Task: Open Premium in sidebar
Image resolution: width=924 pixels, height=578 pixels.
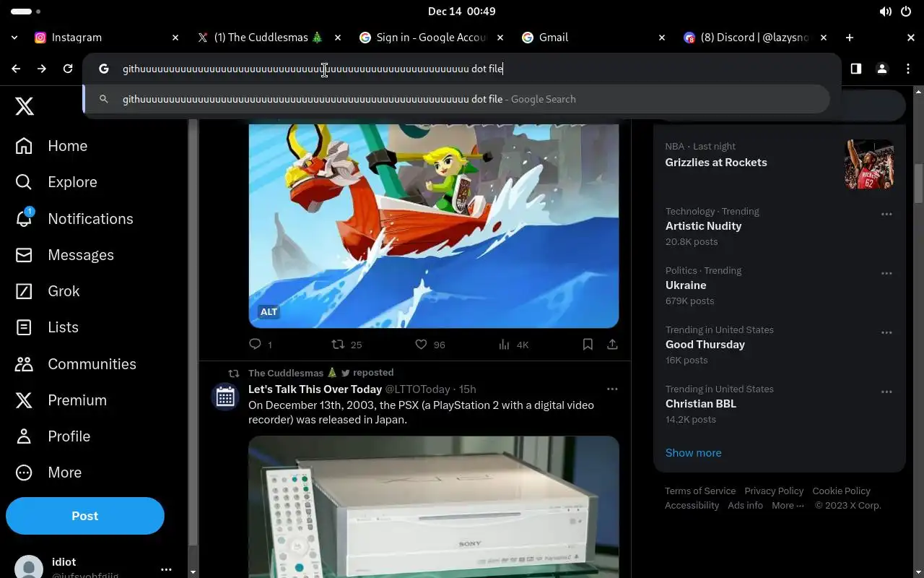Action: 61,400
